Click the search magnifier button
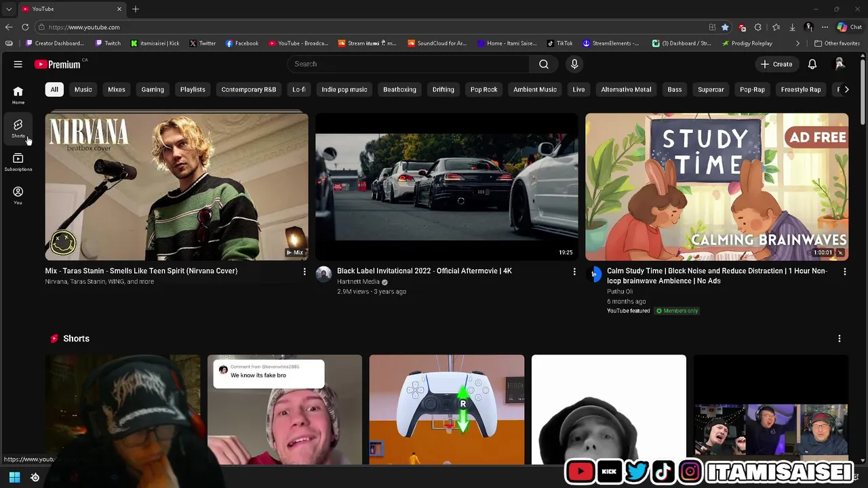 544,64
